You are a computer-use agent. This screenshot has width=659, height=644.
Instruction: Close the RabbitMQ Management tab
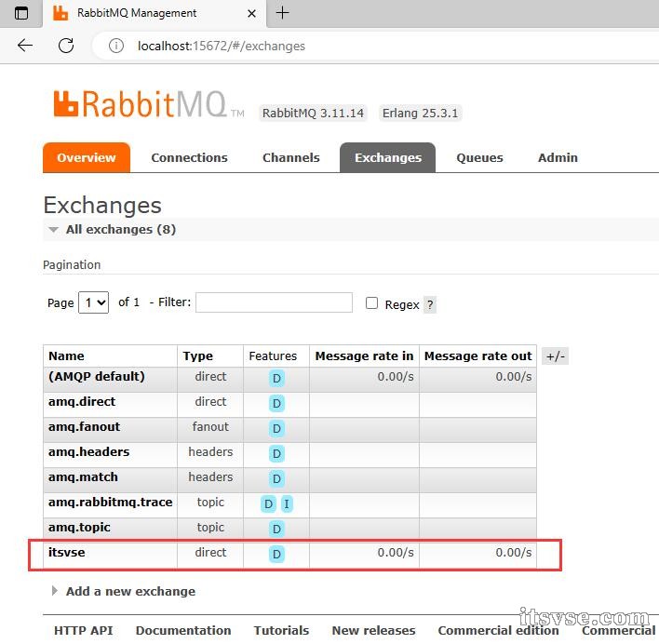coord(251,13)
